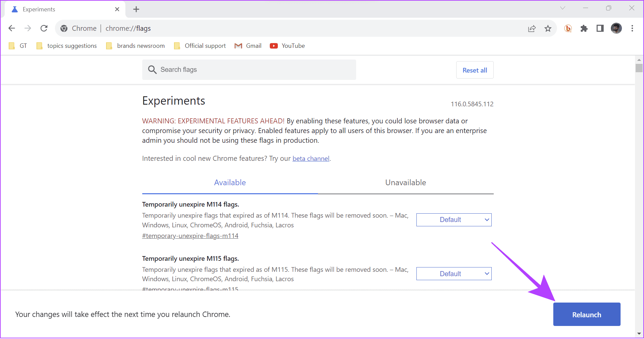Open the profile avatar menu
This screenshot has height=339, width=644.
(616, 28)
